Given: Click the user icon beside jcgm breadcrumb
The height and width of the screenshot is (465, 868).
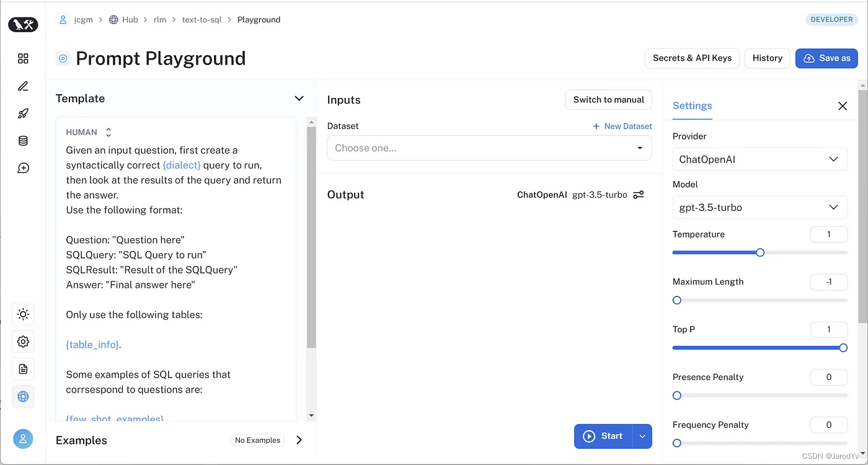Looking at the screenshot, I should coord(63,20).
